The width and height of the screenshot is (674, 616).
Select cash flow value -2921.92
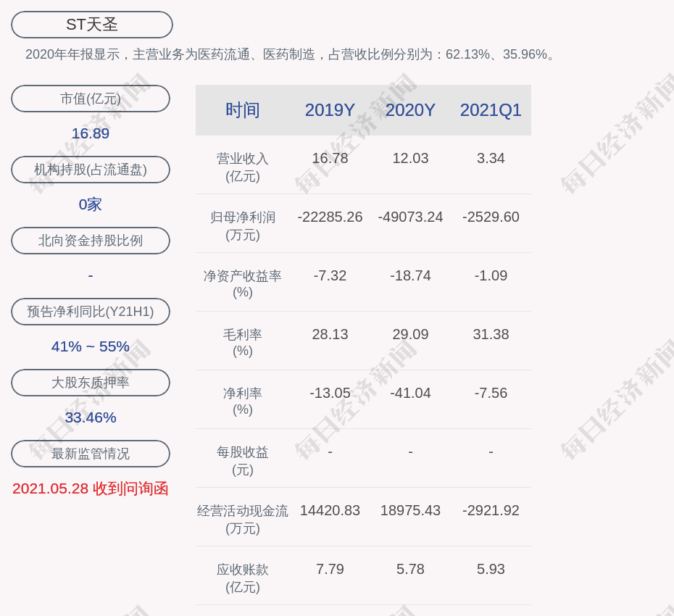point(491,510)
